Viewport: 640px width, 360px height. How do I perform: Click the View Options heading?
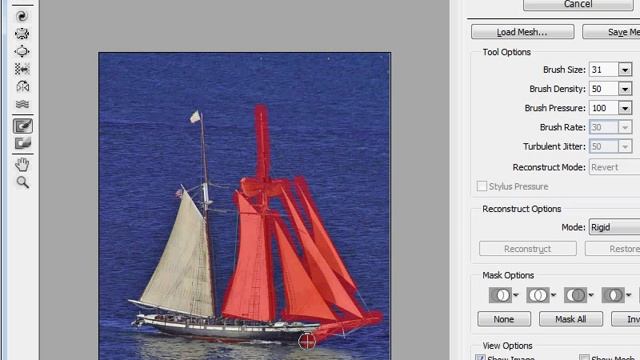(507, 346)
